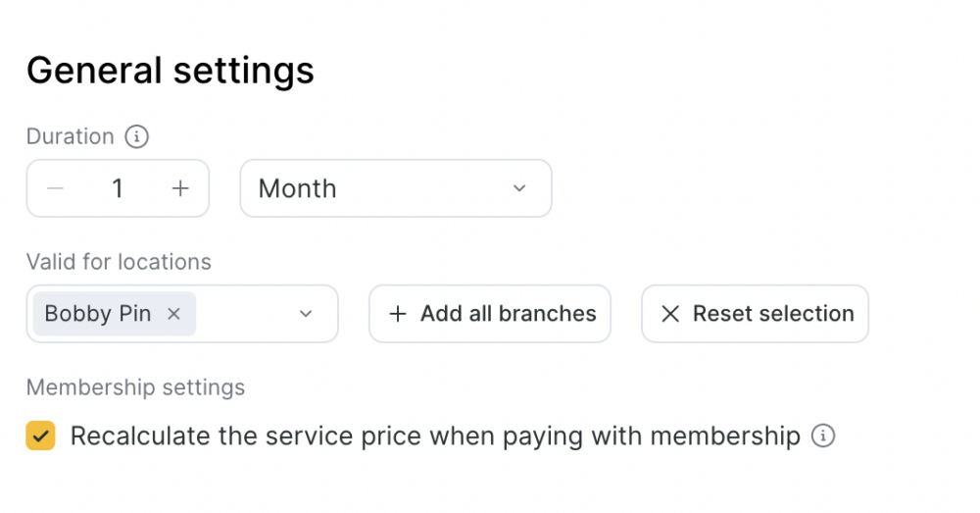Click the General settings heading
Image resolution: width=980 pixels, height=513 pixels.
[x=170, y=70]
